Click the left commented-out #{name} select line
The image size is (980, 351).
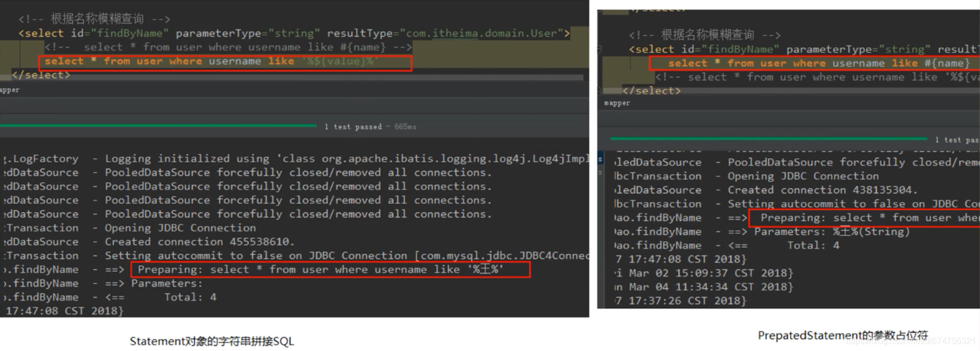(x=228, y=47)
